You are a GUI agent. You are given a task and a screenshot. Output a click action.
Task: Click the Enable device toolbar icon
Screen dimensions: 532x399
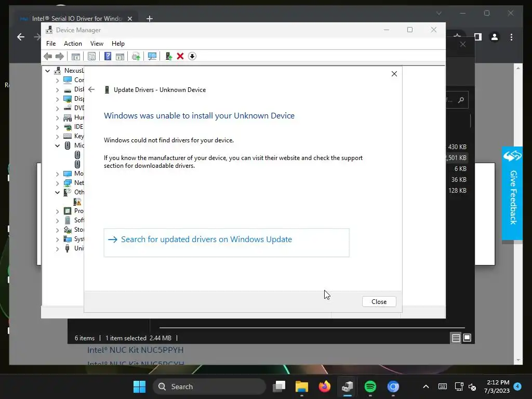pyautogui.click(x=169, y=56)
